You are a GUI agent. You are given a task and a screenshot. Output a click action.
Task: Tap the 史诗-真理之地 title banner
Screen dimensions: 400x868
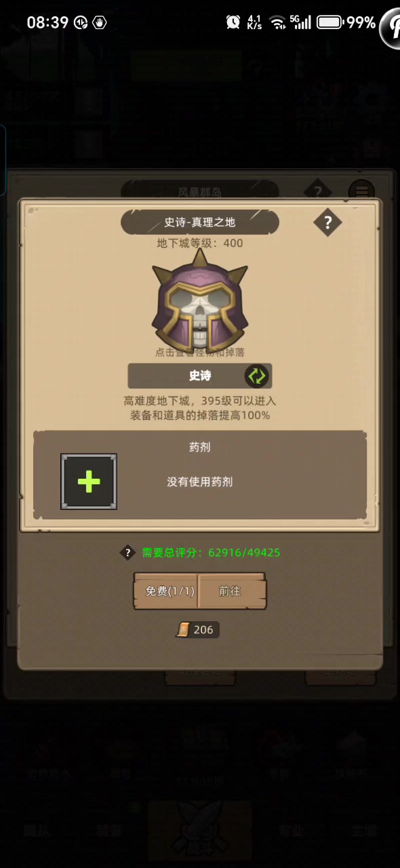(200, 222)
